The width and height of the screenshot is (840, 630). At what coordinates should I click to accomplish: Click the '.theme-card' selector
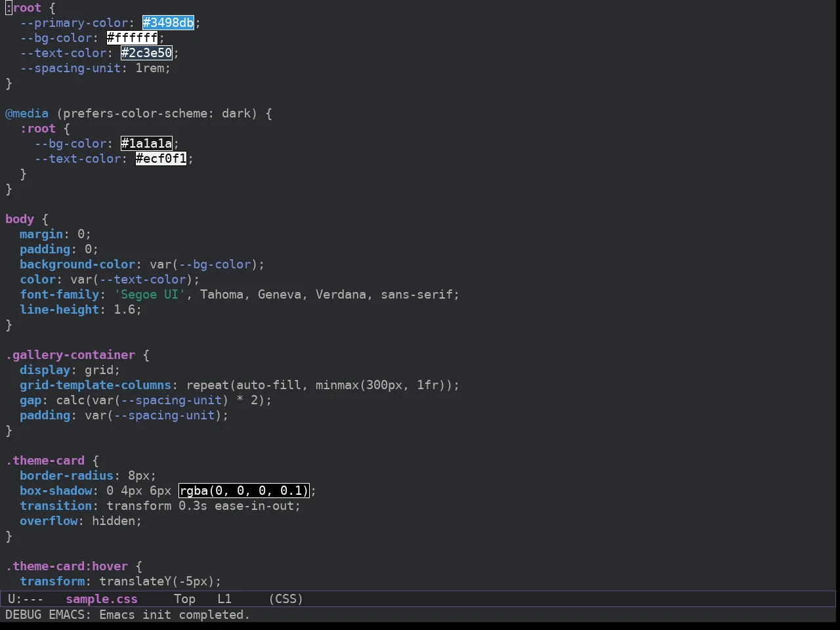coord(45,461)
